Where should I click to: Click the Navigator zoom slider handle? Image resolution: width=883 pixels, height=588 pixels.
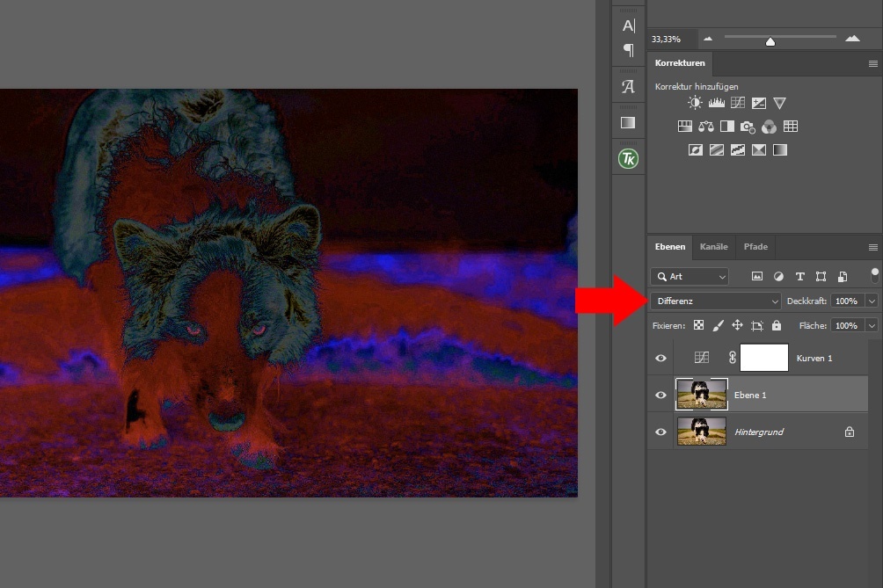[x=770, y=40]
